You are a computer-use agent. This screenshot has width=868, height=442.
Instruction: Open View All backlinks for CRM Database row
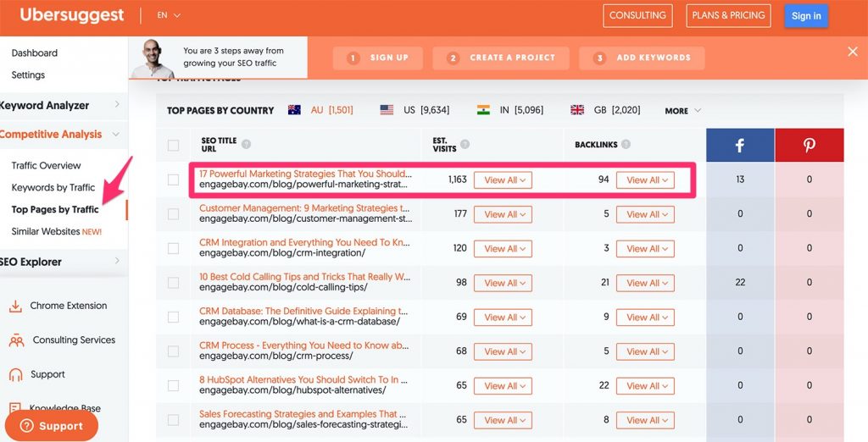(x=645, y=317)
